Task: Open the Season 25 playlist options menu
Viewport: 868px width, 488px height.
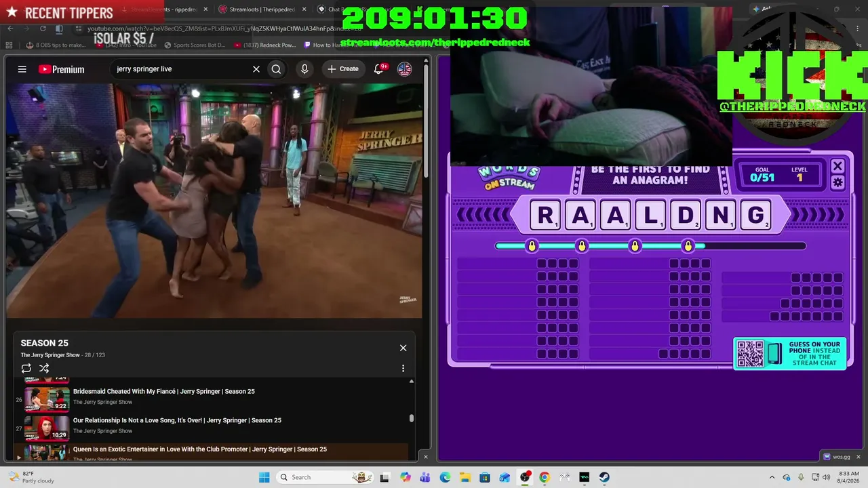Action: [403, 368]
